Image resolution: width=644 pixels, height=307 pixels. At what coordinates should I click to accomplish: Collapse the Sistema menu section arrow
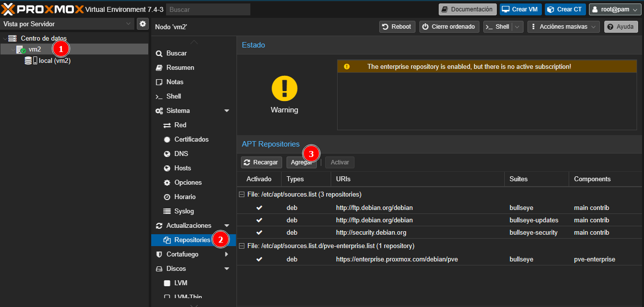click(227, 110)
